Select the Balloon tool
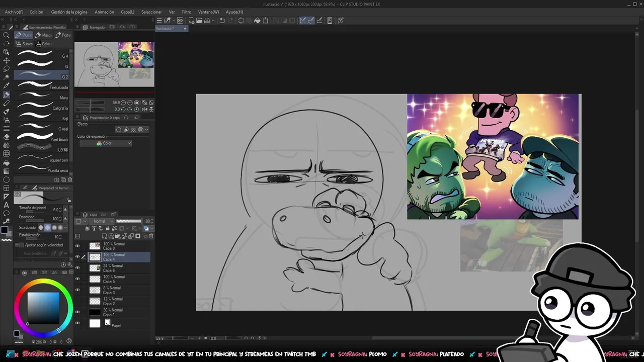The height and width of the screenshot is (362, 644). click(x=7, y=213)
